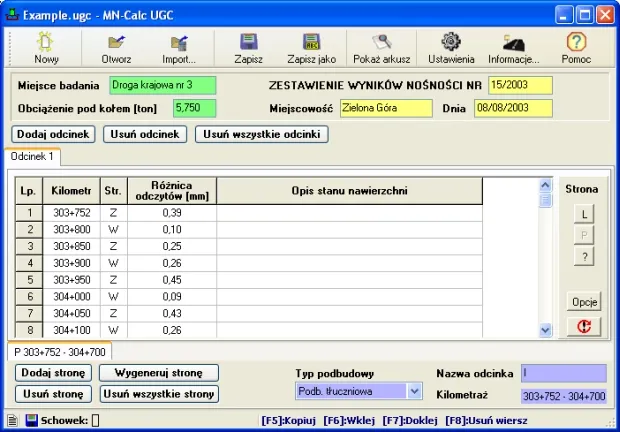
Task: Click the Nazwa odcinka input field
Action: pyautogui.click(x=562, y=373)
